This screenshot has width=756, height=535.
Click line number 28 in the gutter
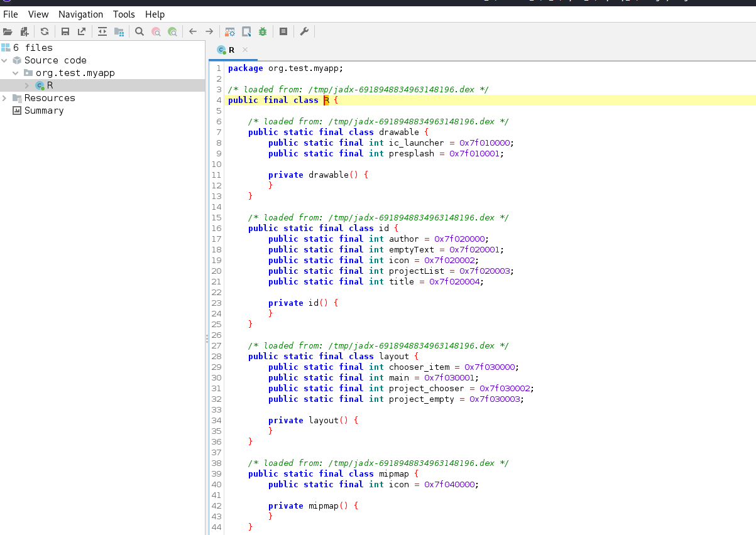[x=217, y=356]
